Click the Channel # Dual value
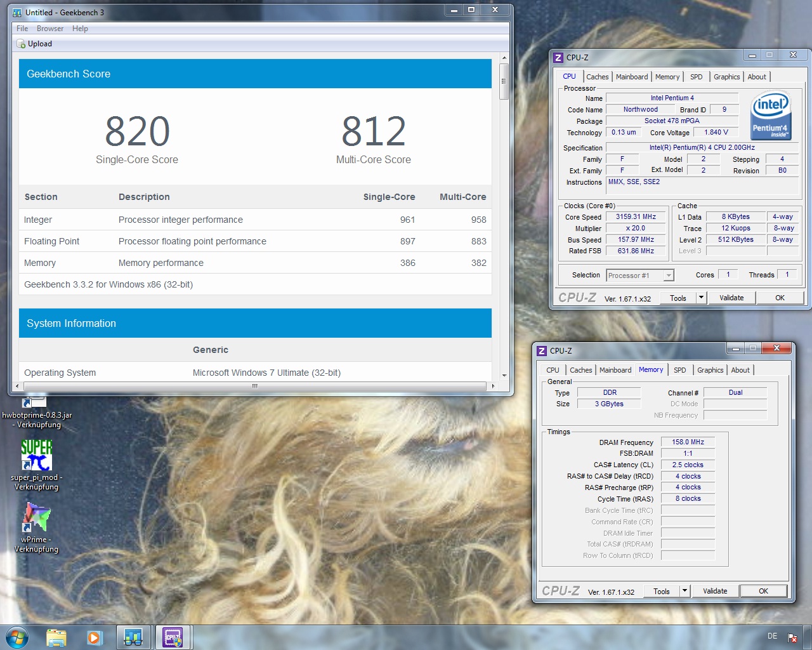The image size is (812, 650). pos(735,392)
